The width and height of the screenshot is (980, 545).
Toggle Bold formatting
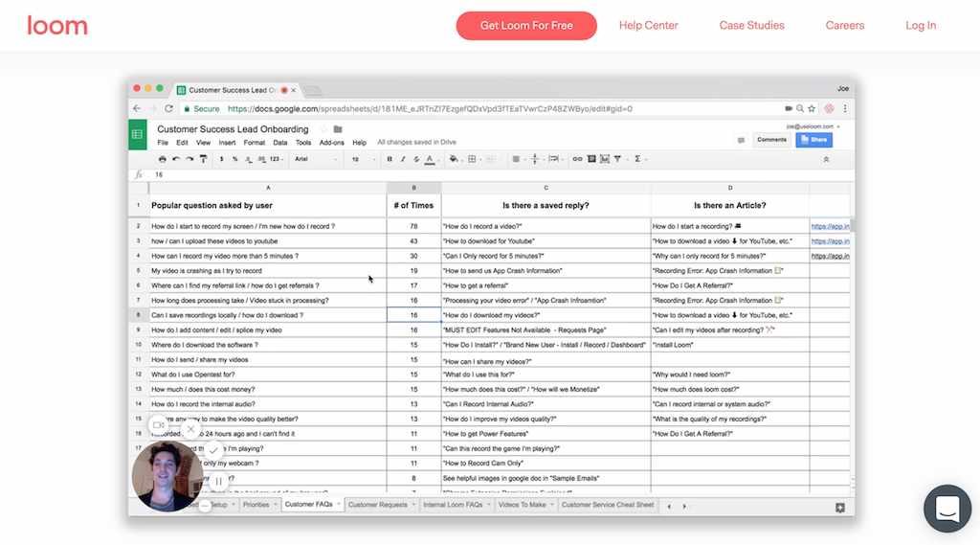pyautogui.click(x=390, y=159)
